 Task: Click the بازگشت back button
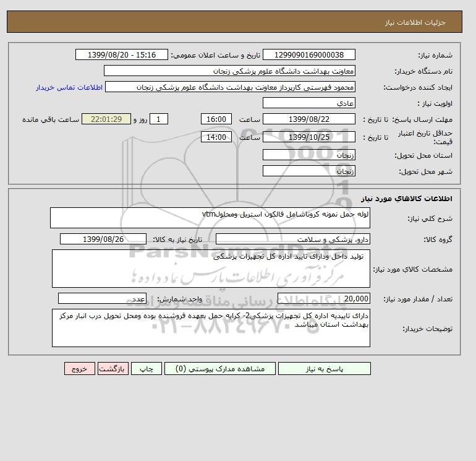(113, 369)
